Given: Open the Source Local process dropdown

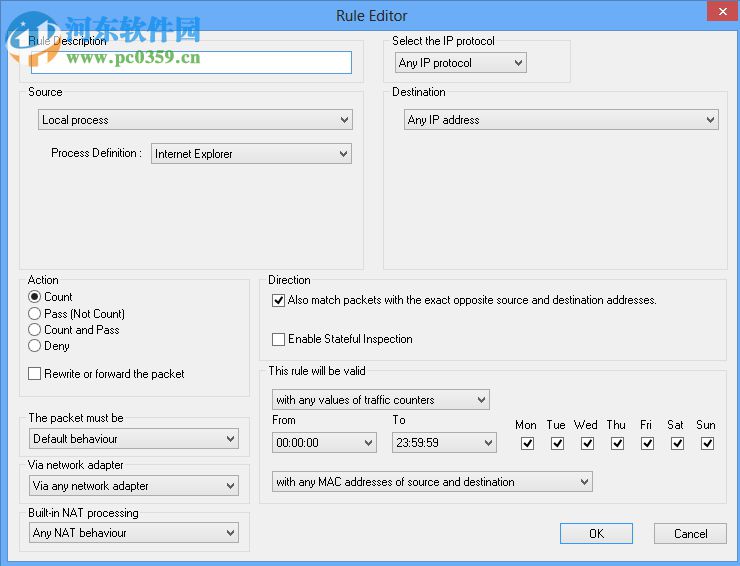Looking at the screenshot, I should point(195,120).
